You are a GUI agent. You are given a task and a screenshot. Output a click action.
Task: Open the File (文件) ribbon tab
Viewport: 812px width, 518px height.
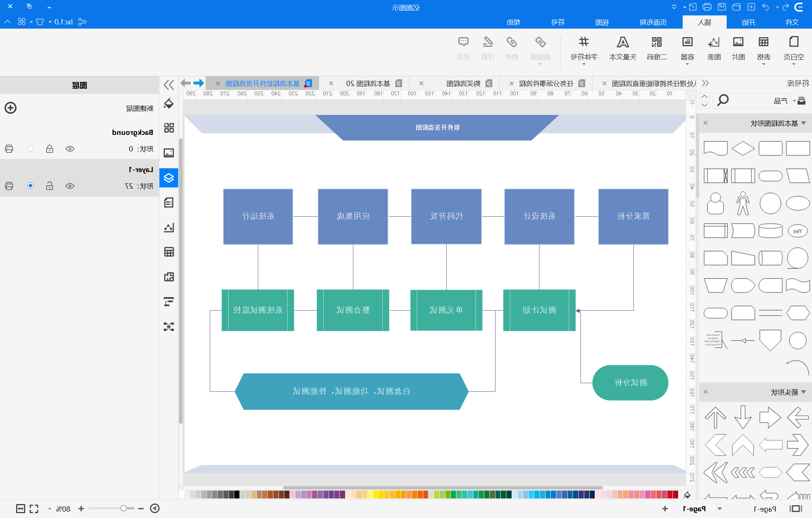click(792, 22)
